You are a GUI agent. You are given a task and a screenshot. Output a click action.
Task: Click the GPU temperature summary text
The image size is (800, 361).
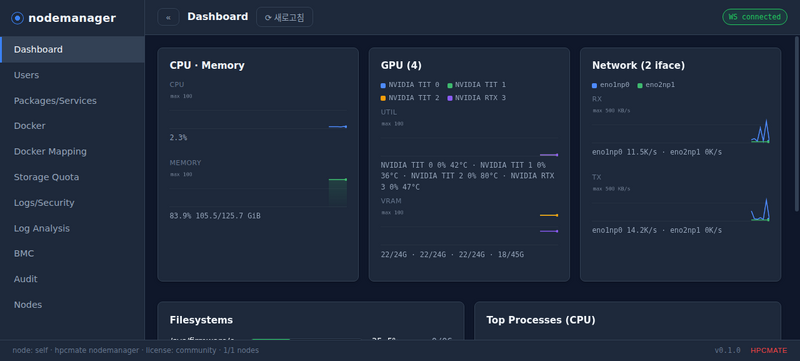467,176
